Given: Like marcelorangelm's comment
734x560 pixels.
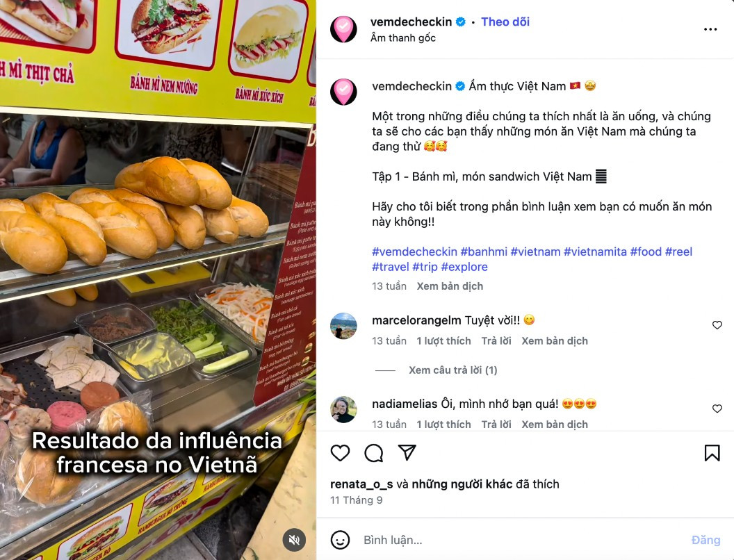Looking at the screenshot, I should (717, 325).
